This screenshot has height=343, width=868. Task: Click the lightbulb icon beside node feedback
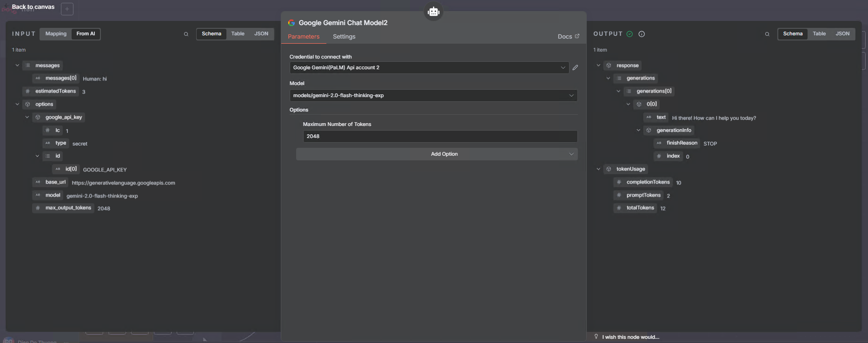tap(596, 336)
